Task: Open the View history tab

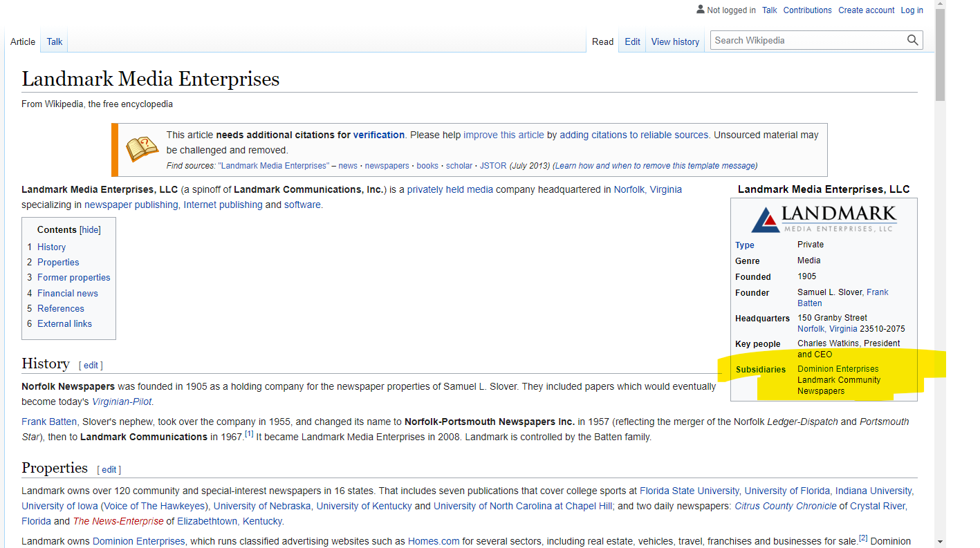Action: click(675, 41)
